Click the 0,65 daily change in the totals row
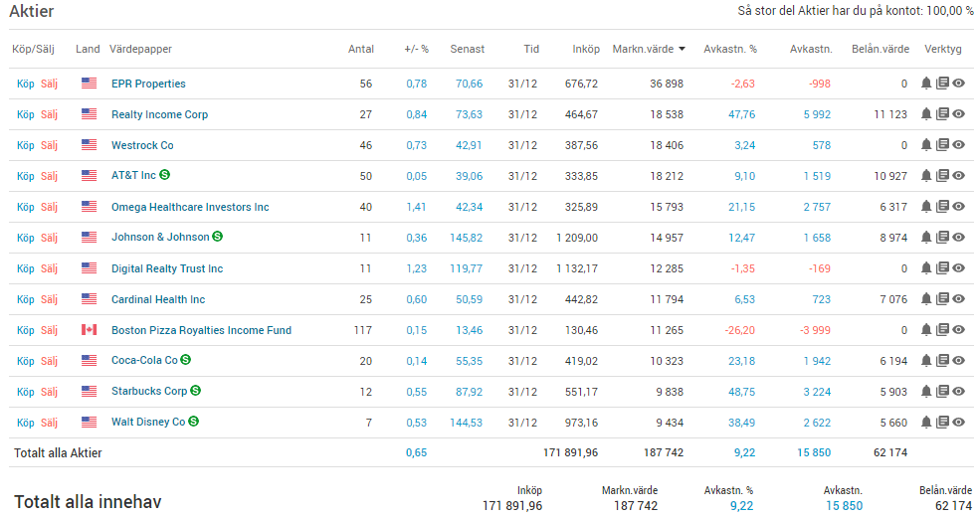The height and width of the screenshot is (519, 980). point(416,452)
